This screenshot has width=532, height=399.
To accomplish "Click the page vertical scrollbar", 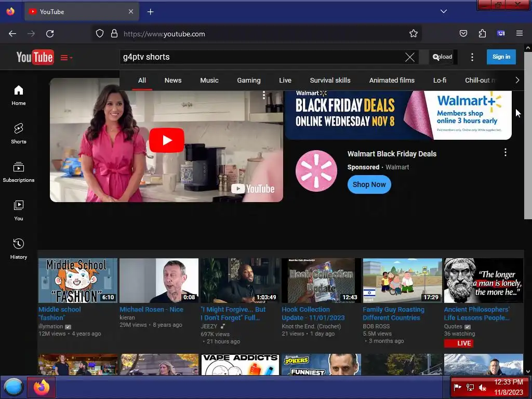I will click(x=528, y=136).
